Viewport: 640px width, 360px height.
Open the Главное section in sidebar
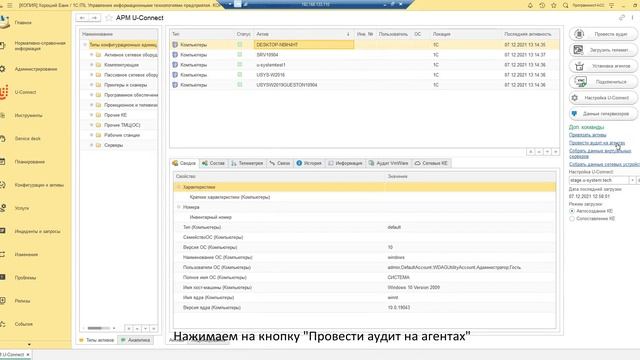[23, 22]
